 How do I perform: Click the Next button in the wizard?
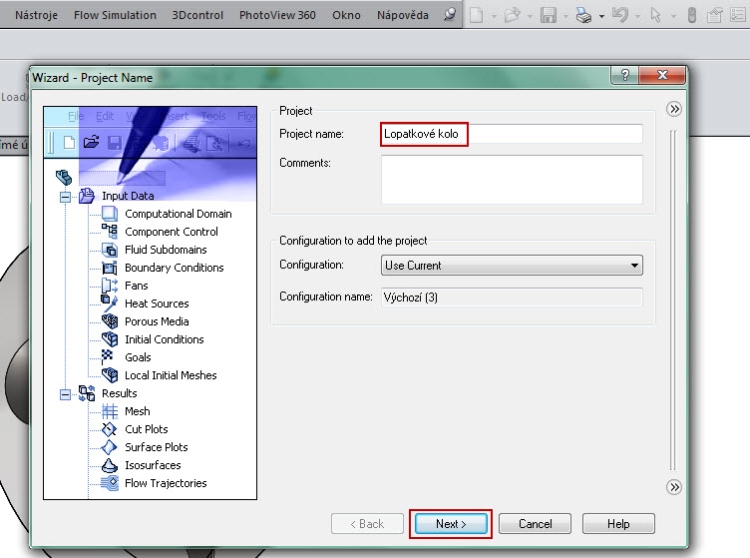[451, 524]
